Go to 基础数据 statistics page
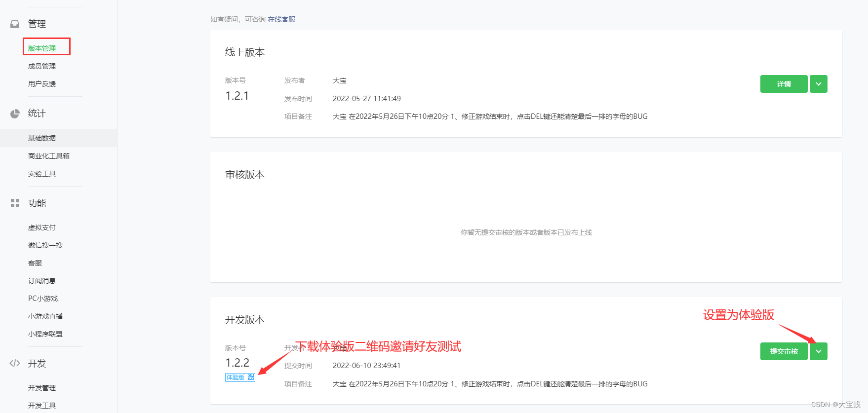The width and height of the screenshot is (868, 413). point(42,138)
